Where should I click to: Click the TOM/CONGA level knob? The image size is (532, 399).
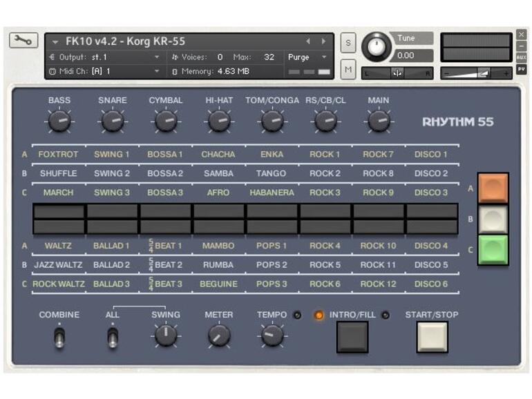(x=272, y=121)
